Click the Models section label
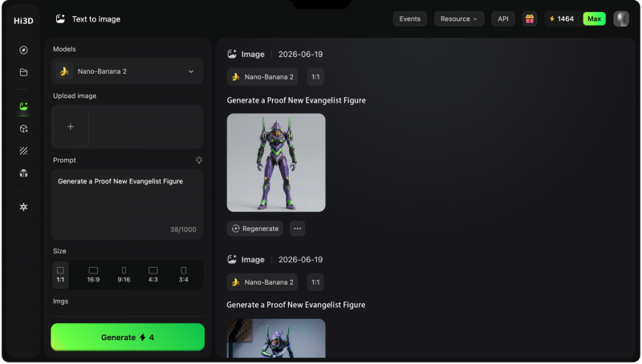642x364 pixels. pyautogui.click(x=64, y=49)
